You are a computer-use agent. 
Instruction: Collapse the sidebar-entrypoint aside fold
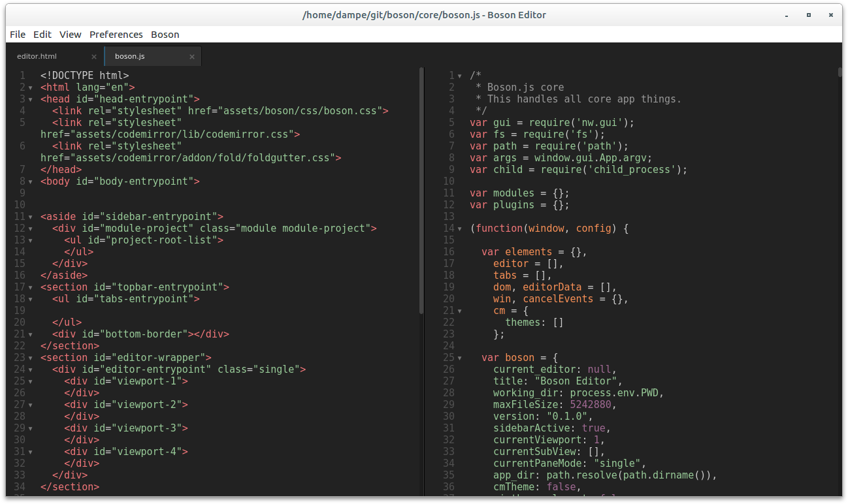pyautogui.click(x=30, y=217)
